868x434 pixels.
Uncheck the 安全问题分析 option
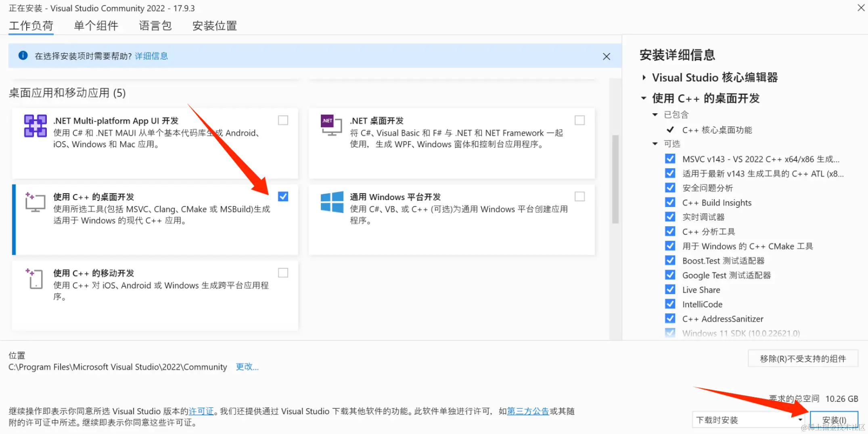tap(670, 188)
